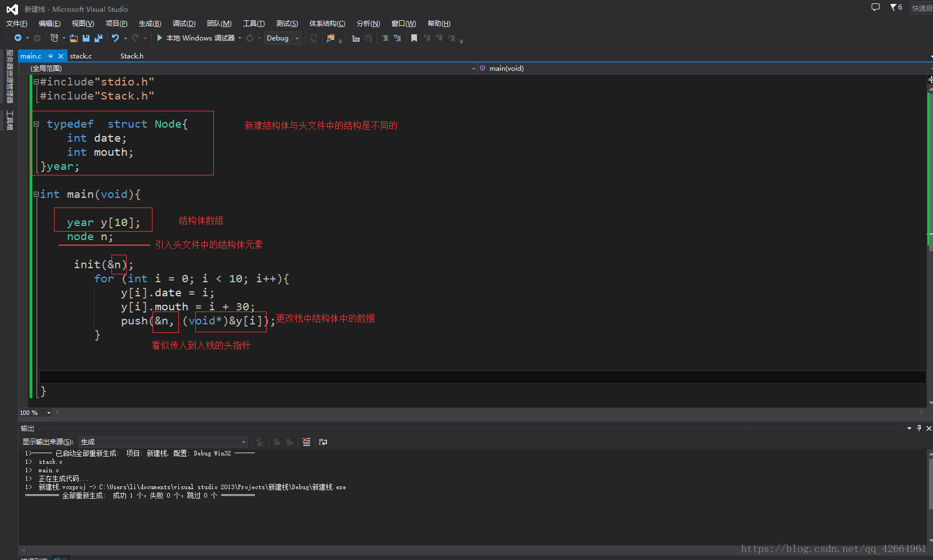Open the Debug configuration combo box
This screenshot has height=560, width=933.
tap(282, 38)
